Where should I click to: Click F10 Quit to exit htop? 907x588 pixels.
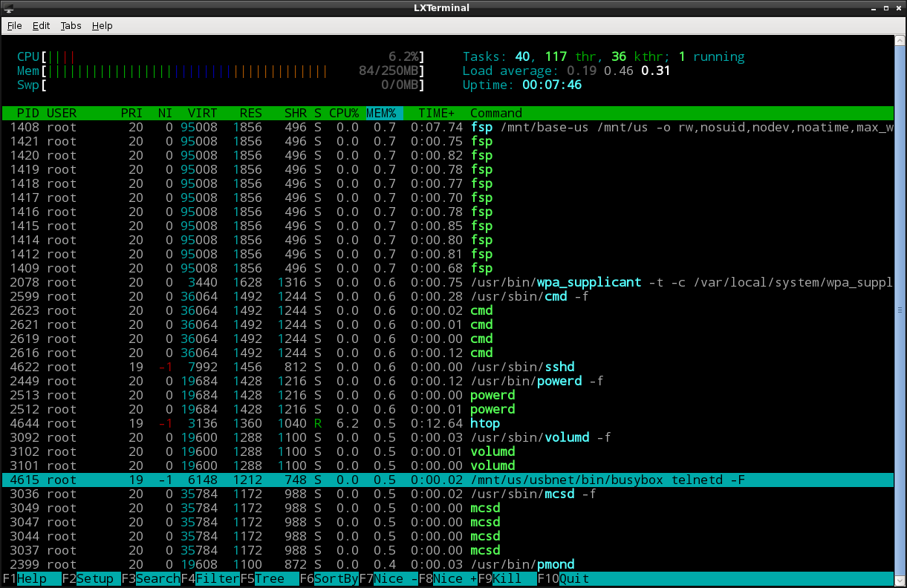click(x=573, y=578)
